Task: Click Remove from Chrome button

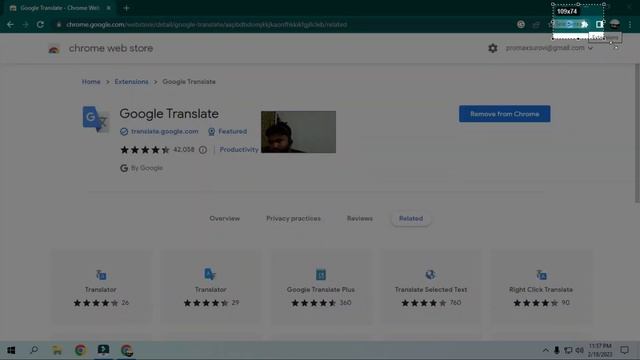Action: click(504, 114)
